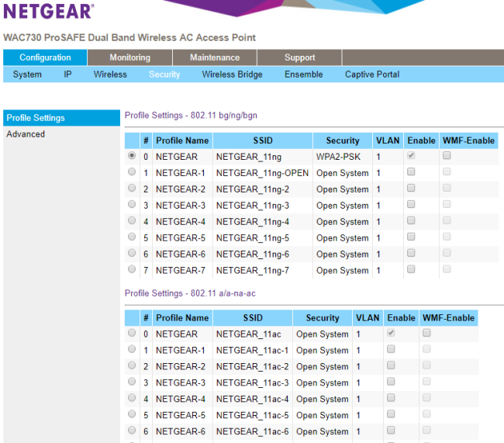Select radio for NETGEAR_11ng-OPEN profile
Image resolution: width=504 pixels, height=443 pixels.
[132, 171]
